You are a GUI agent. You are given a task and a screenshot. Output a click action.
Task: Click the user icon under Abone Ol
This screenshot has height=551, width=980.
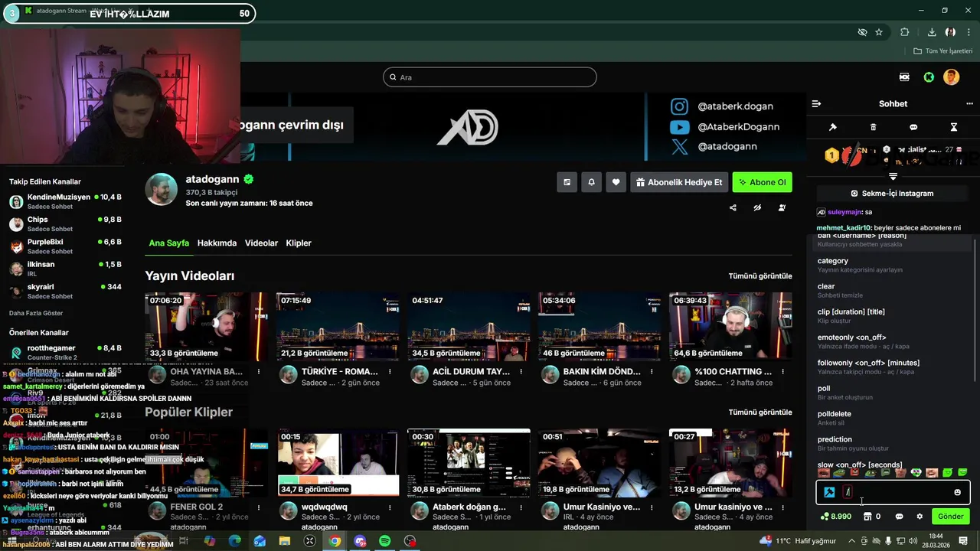click(782, 207)
